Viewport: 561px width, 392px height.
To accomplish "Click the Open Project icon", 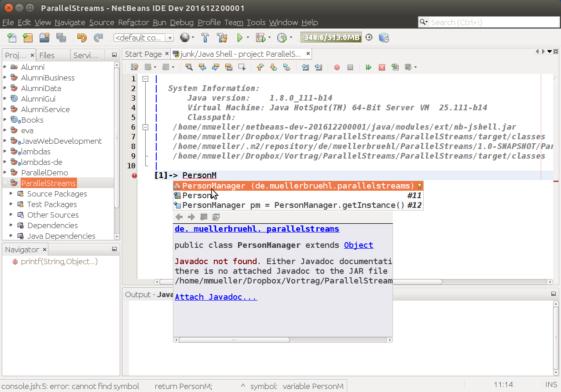I will pyautogui.click(x=44, y=38).
